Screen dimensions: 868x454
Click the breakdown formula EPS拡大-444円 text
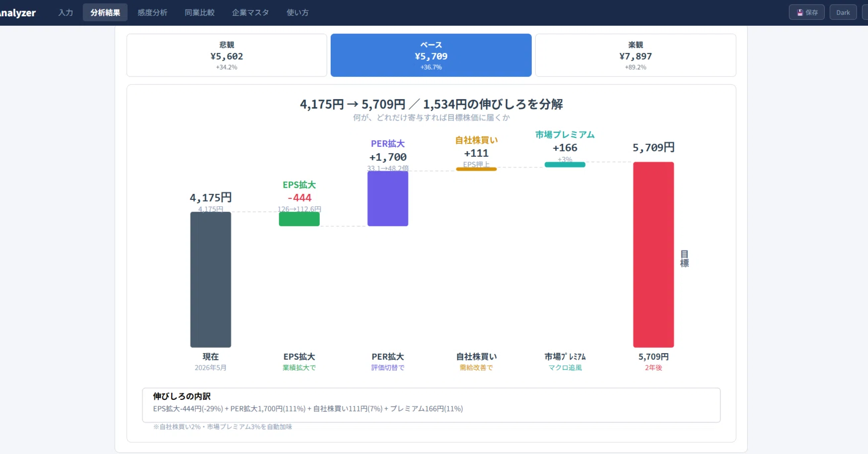pos(308,409)
